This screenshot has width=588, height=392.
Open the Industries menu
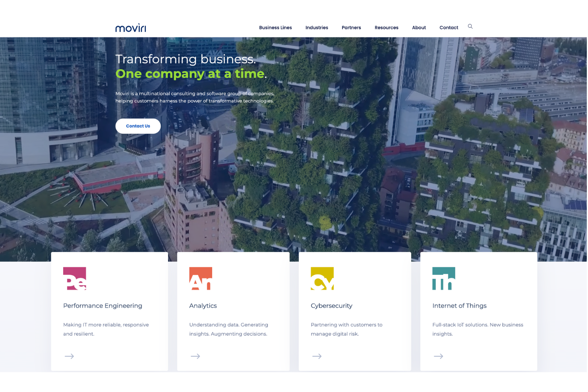[317, 27]
